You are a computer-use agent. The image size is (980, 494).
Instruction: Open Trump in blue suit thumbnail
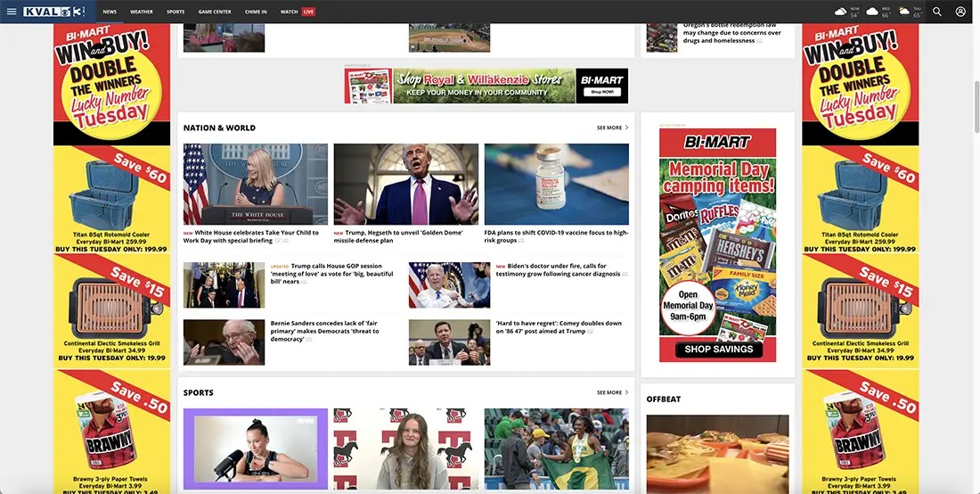pyautogui.click(x=406, y=185)
